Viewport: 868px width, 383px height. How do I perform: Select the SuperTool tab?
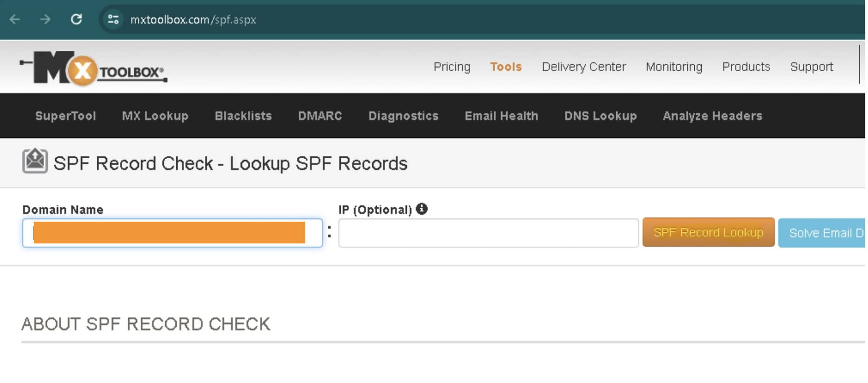(x=66, y=116)
